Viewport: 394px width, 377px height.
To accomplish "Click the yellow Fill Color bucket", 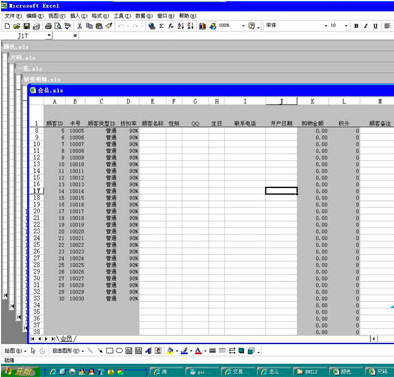I will (170, 351).
